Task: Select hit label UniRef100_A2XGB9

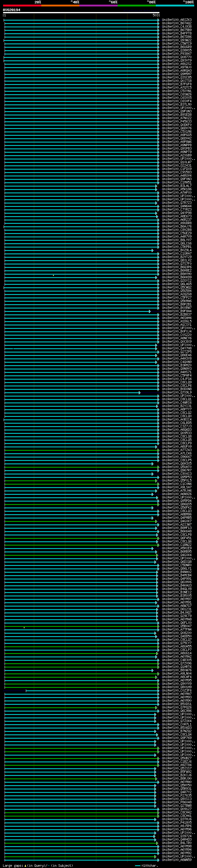Action: pos(177,155)
